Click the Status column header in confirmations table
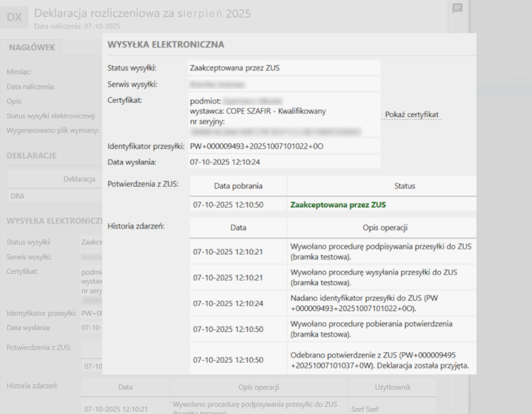 tap(404, 186)
